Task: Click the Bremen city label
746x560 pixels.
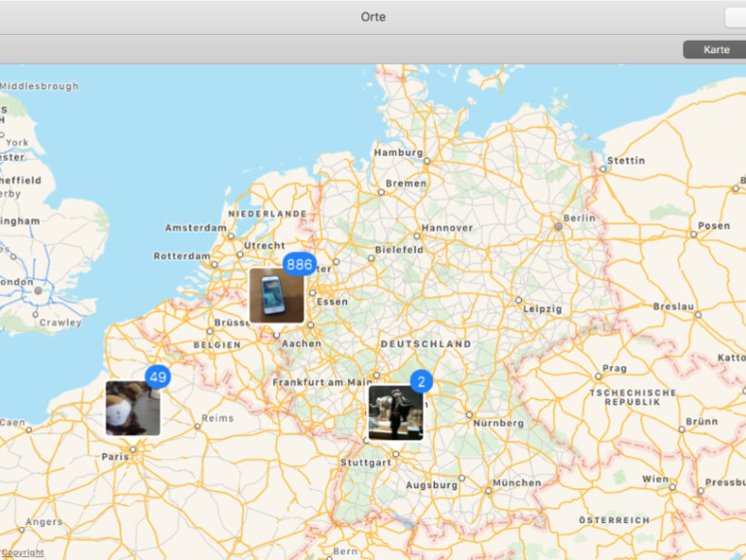Action: pyautogui.click(x=406, y=183)
